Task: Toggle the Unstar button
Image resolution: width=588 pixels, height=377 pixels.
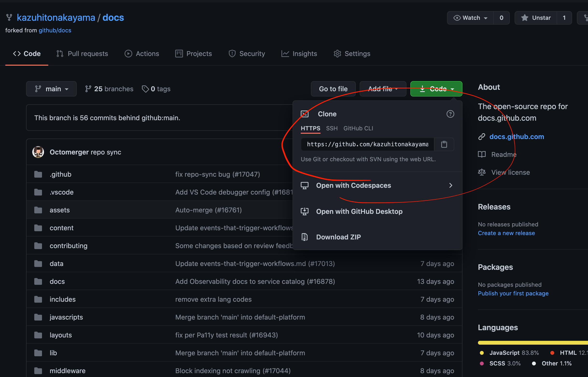Action: (536, 18)
